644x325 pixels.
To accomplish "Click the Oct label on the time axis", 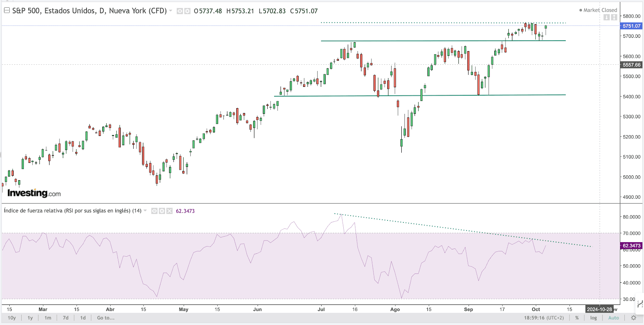I will (x=536, y=309).
